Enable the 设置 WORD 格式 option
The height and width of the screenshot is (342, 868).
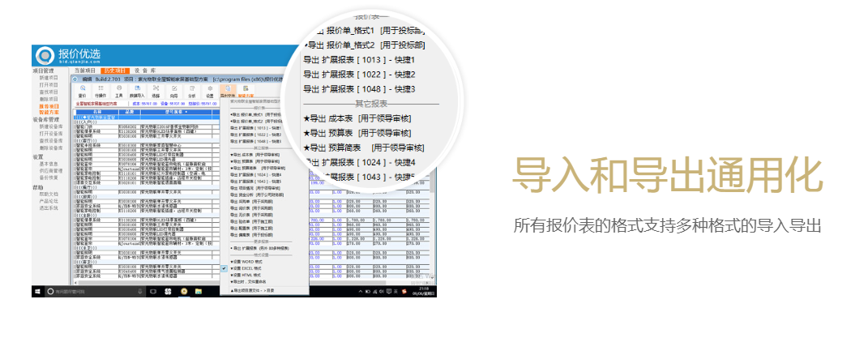click(247, 261)
